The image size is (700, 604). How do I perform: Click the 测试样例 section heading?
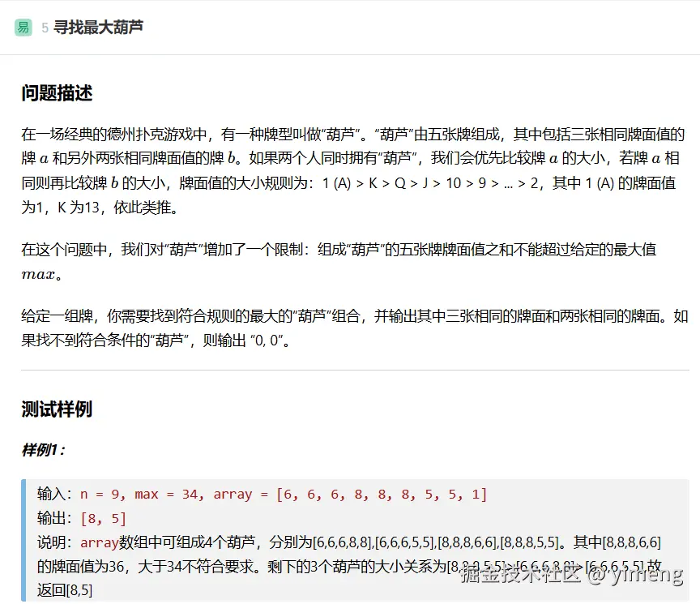pyautogui.click(x=57, y=409)
